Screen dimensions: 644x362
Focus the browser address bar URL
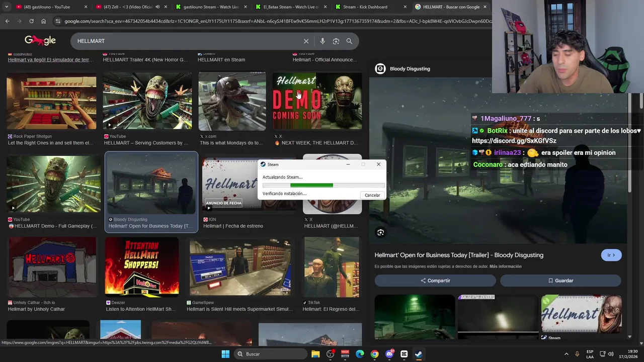click(277, 21)
